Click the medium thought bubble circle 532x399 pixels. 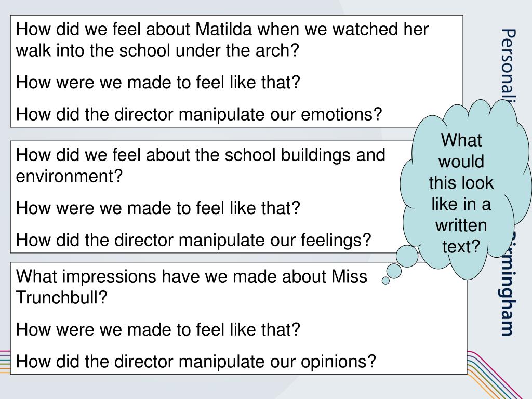coord(407,256)
